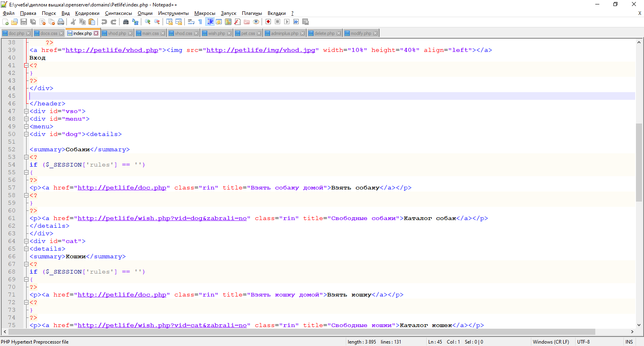Image resolution: width=644 pixels, height=346 pixels.
Task: Close the current document via the toolbar Close icon
Action: pos(42,22)
